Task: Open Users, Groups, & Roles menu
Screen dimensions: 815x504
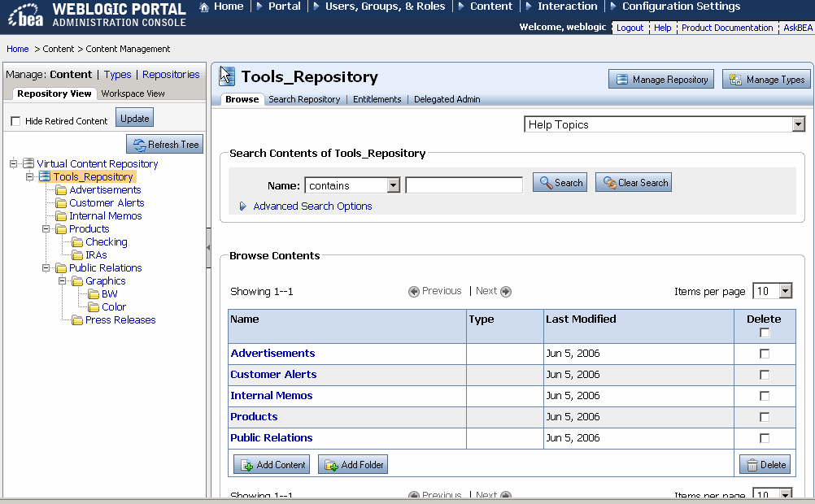Action: [x=386, y=7]
